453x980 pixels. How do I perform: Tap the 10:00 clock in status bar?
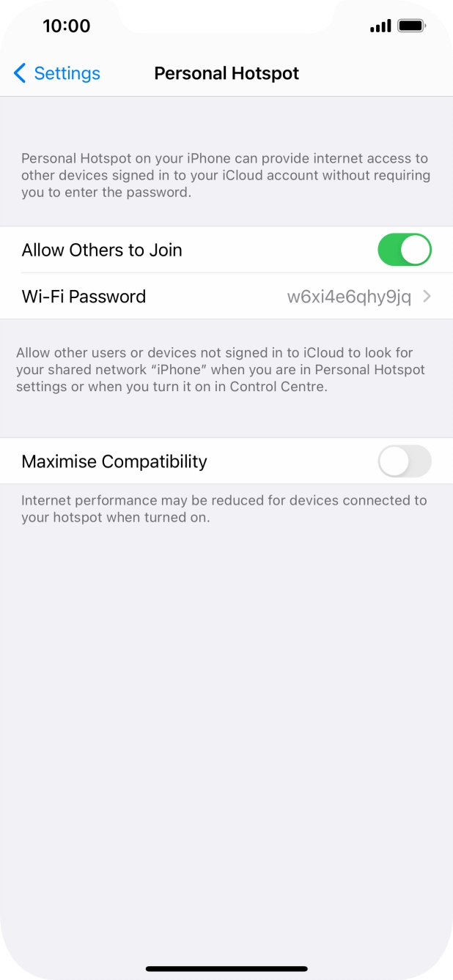point(67,26)
